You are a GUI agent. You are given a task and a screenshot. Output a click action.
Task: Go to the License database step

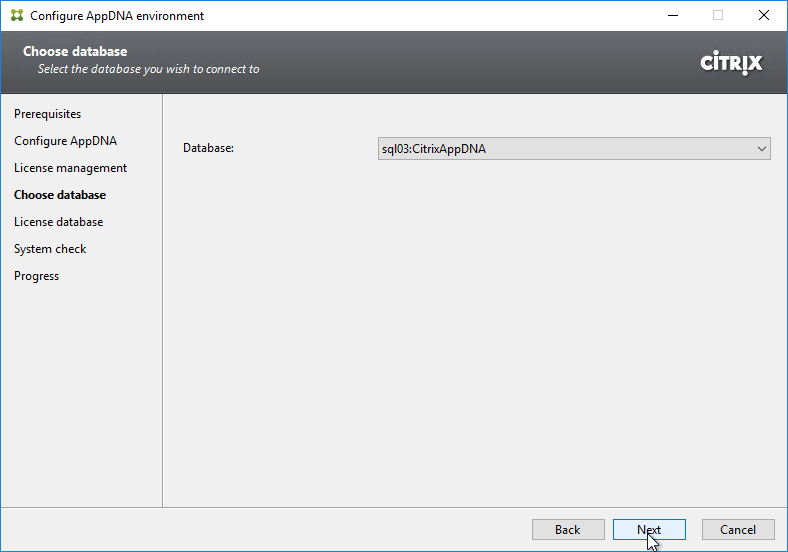tap(58, 222)
